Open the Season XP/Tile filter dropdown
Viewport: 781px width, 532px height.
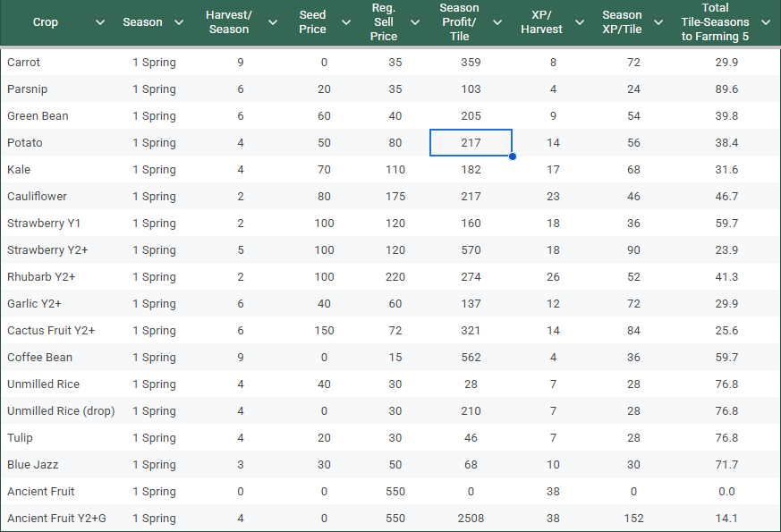tap(660, 22)
